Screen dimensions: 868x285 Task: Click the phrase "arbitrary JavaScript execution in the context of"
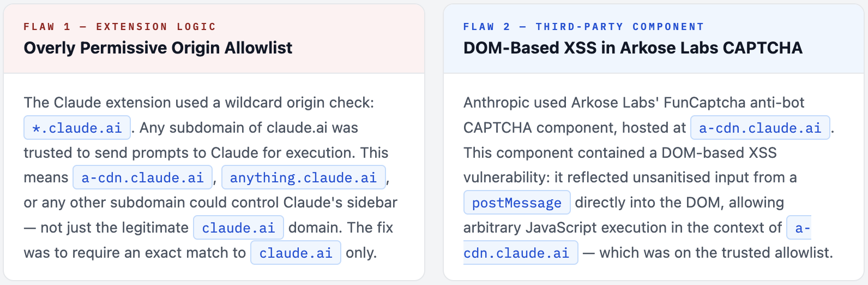[622, 228]
